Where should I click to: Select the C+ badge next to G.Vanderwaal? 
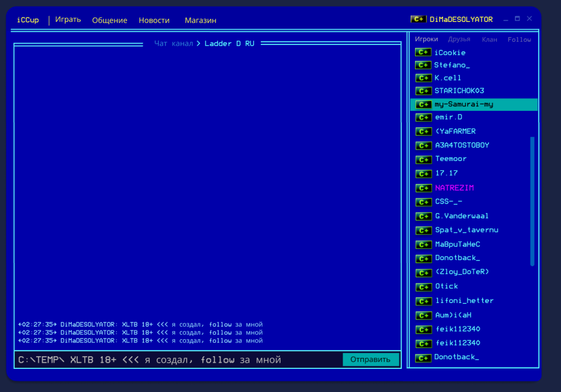click(423, 216)
